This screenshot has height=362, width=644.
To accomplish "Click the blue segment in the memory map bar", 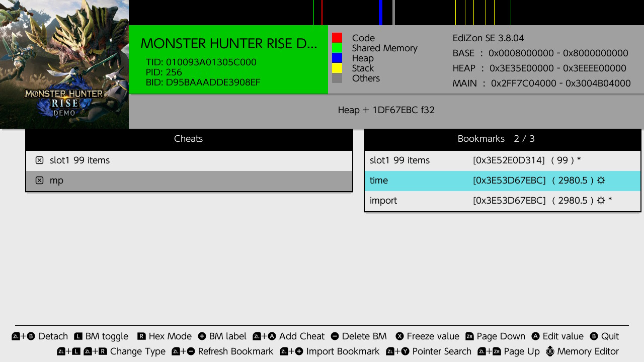I will [381, 13].
